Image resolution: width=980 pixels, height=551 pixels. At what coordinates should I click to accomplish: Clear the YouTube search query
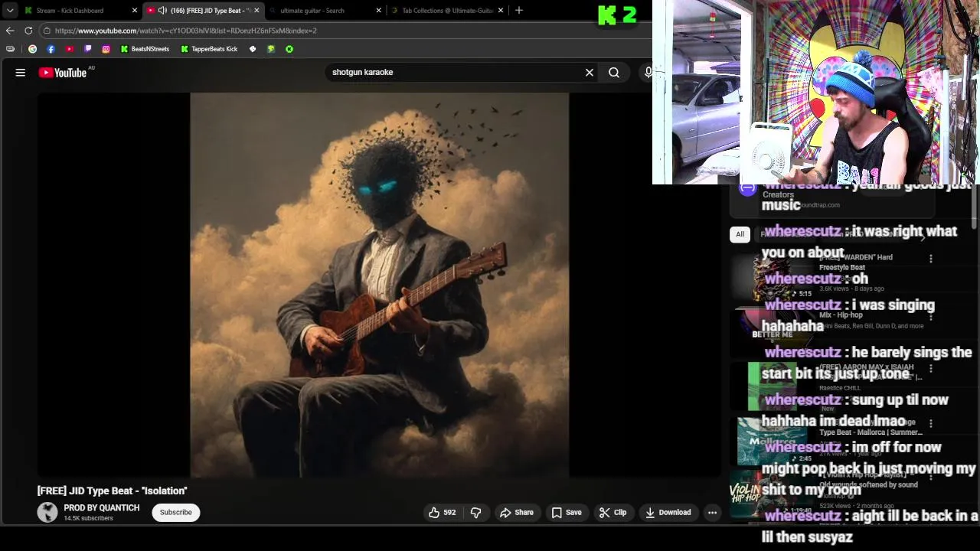(x=590, y=73)
